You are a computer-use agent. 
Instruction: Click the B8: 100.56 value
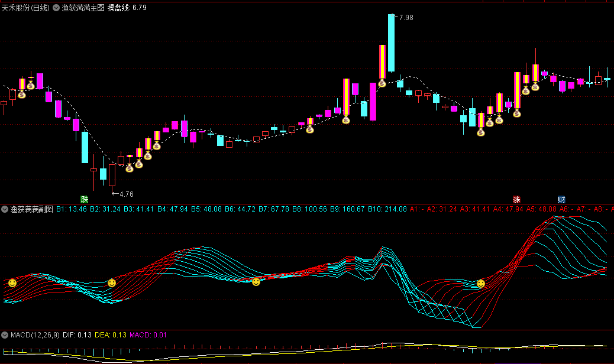coord(309,209)
